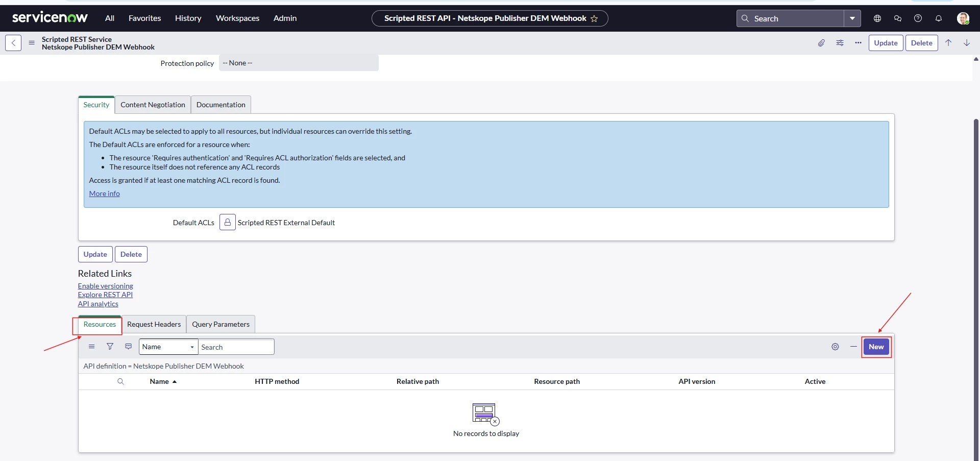Favorite this page with the star icon
This screenshot has width=980, height=461.
pyautogui.click(x=594, y=18)
